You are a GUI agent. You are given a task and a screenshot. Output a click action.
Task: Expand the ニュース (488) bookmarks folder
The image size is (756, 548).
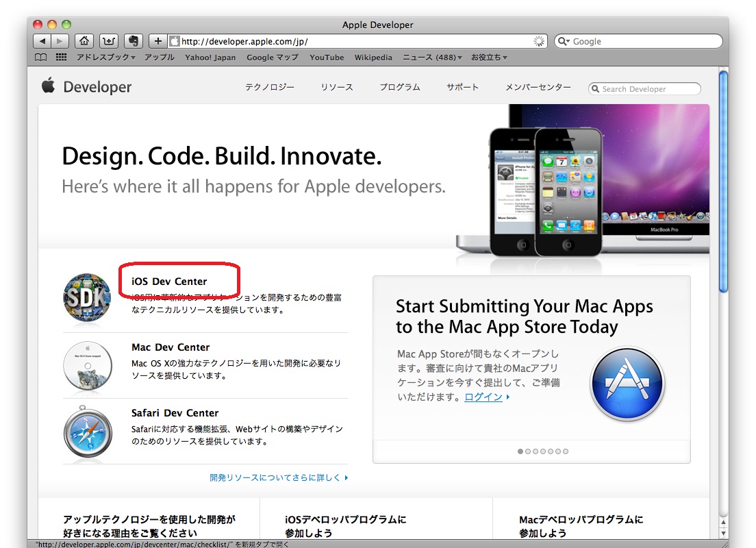(432, 58)
